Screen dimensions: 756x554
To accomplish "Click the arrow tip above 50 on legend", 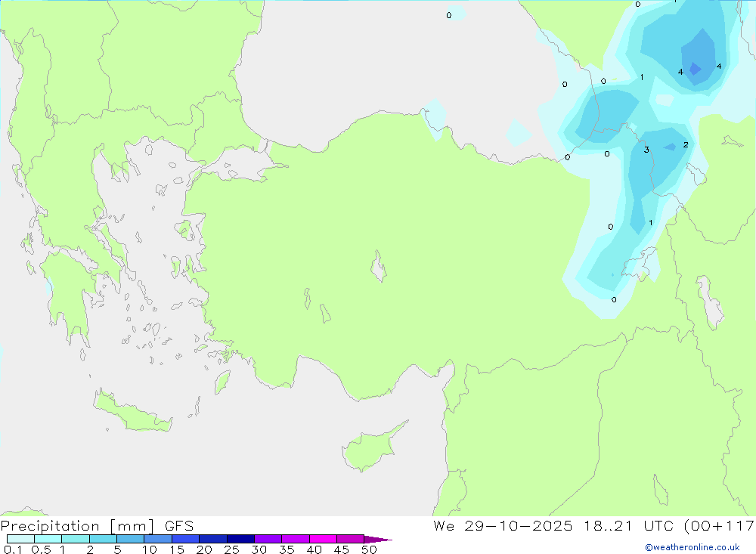I will pos(379,539).
